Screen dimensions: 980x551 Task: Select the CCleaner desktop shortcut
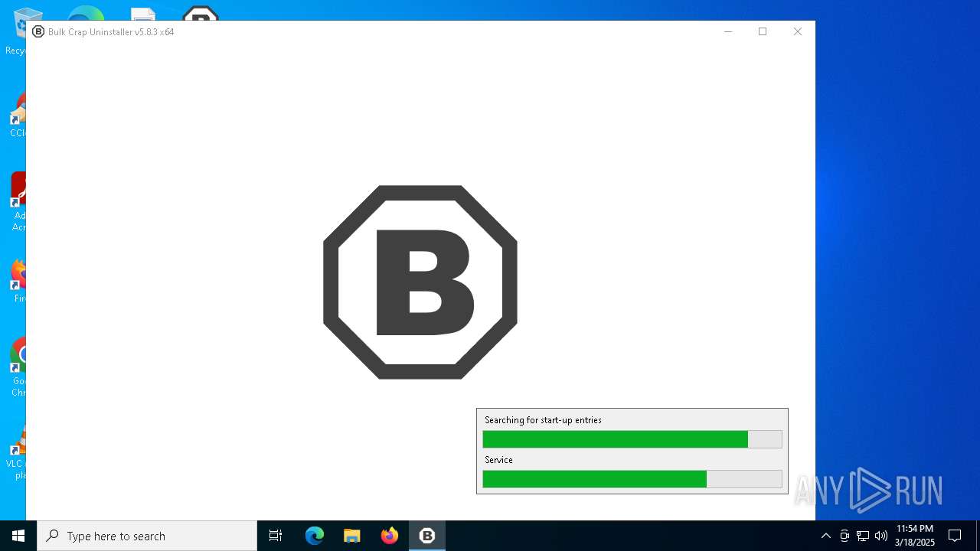(x=17, y=115)
